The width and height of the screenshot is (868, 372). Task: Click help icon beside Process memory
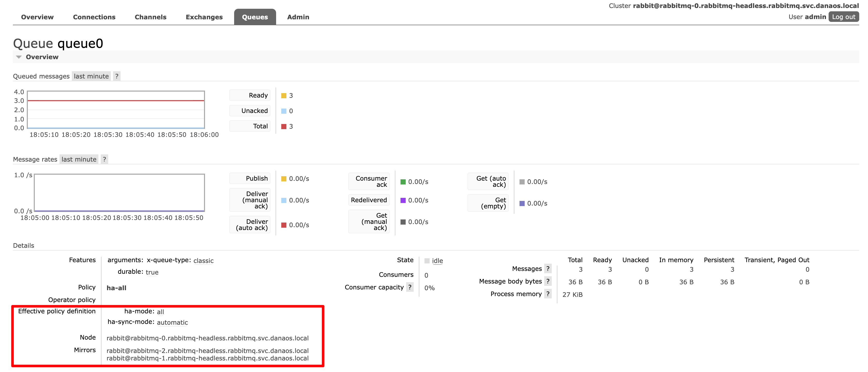click(548, 294)
